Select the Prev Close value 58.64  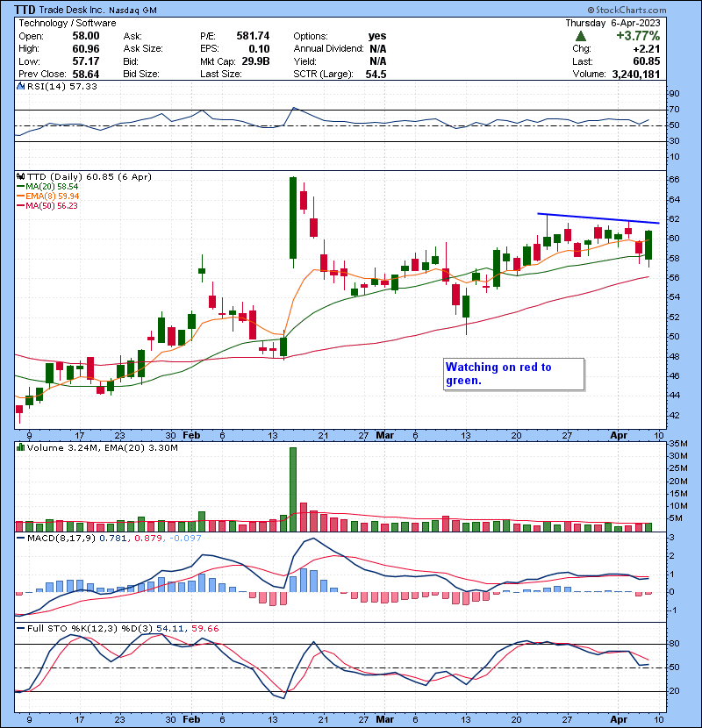click(86, 74)
